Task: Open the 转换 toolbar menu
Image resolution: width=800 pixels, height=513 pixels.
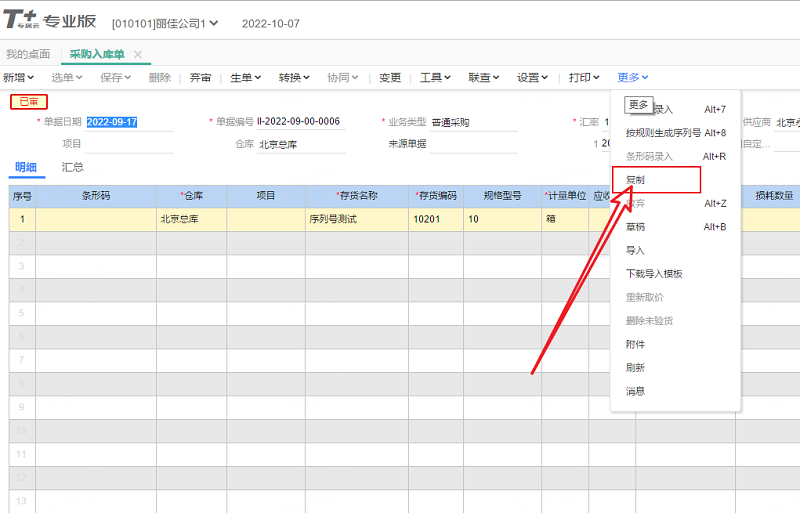Action: (294, 77)
